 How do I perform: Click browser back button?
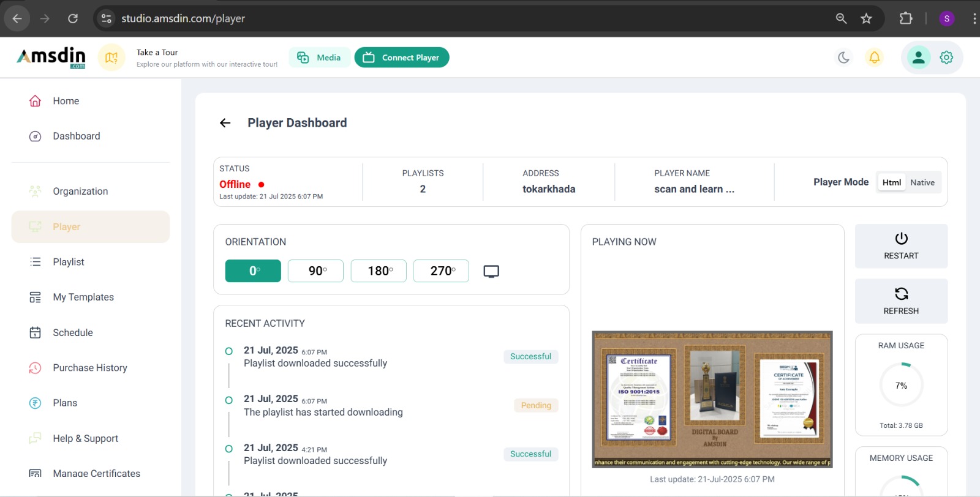(17, 18)
